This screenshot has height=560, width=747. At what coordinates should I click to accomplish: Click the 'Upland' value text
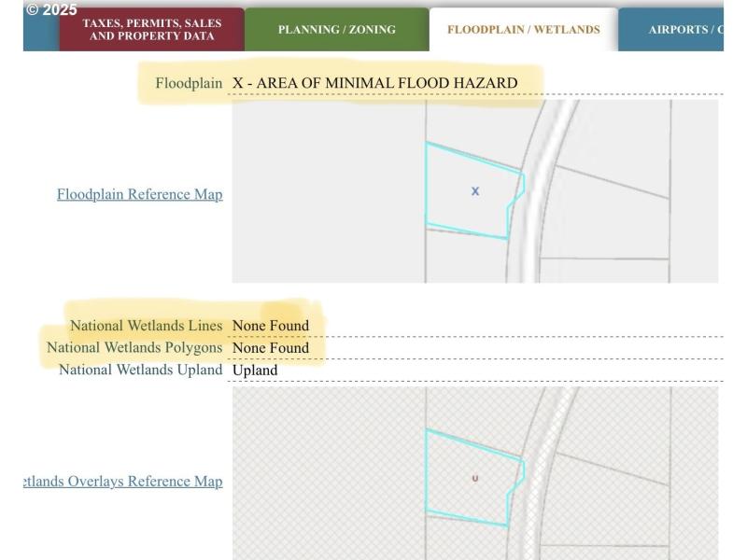255,371
